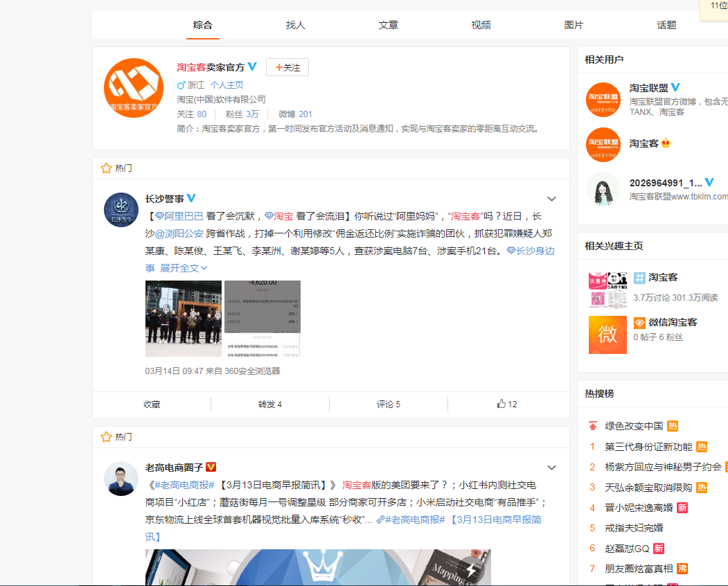Viewport: 728px width, 586px height.
Task: Open 淘宝客卖家官方 avatar logo
Action: click(134, 88)
